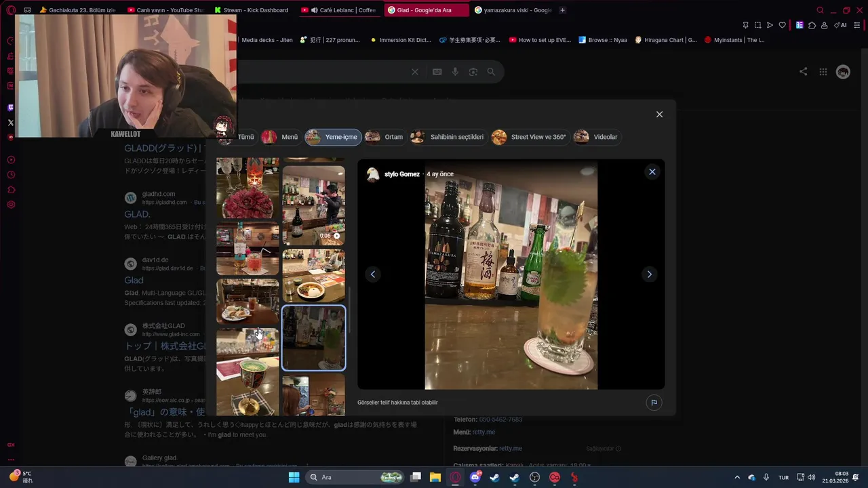
Task: Click the pin icon in address bar
Action: [x=745, y=25]
